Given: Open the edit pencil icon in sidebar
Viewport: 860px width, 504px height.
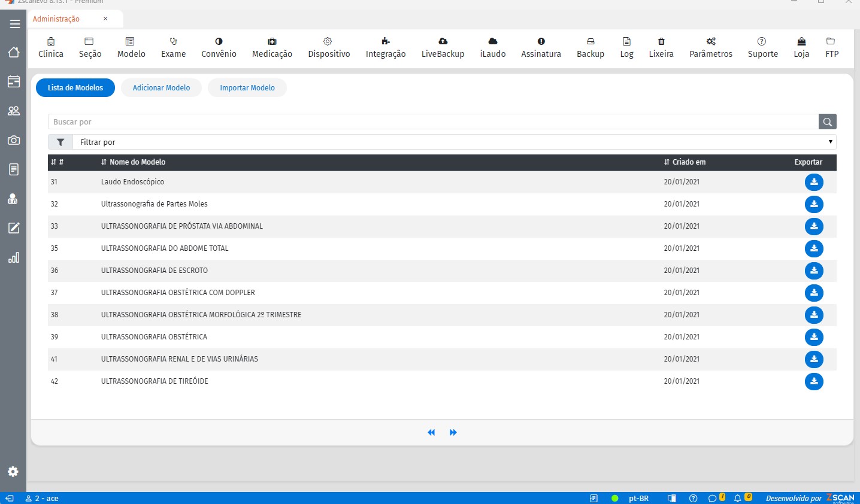Looking at the screenshot, I should (x=14, y=228).
